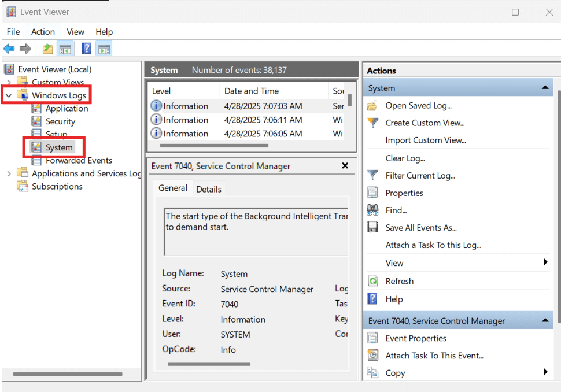This screenshot has height=392, width=561.
Task: Click Create Custom View in Actions pane
Action: [426, 123]
